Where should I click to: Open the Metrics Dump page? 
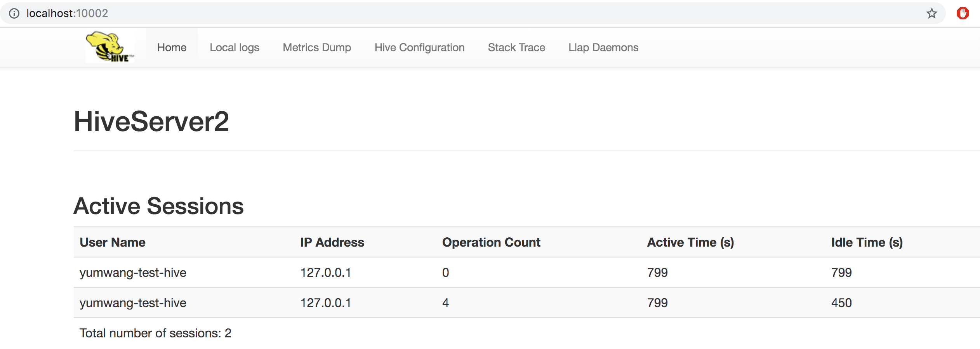point(317,47)
